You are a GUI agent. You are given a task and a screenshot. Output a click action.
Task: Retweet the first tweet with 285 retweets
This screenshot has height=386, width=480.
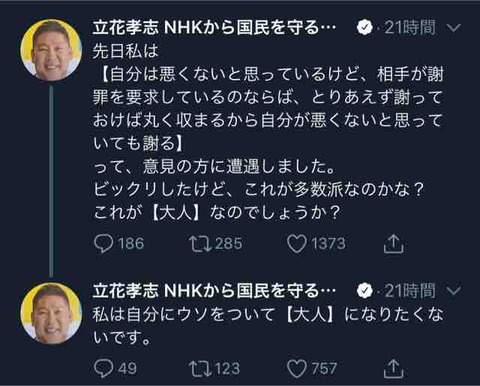[200, 244]
